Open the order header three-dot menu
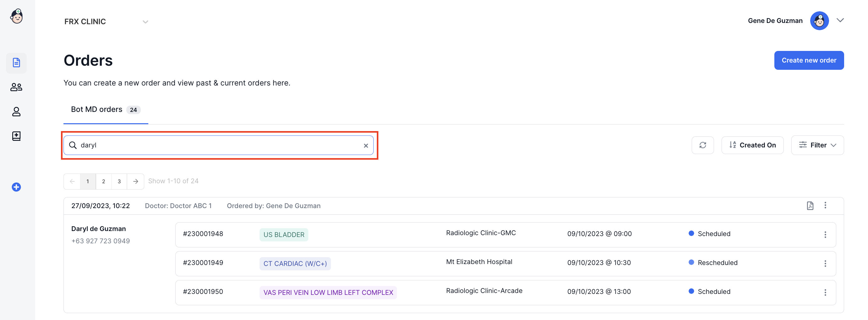This screenshot has height=320, width=868. click(x=825, y=205)
